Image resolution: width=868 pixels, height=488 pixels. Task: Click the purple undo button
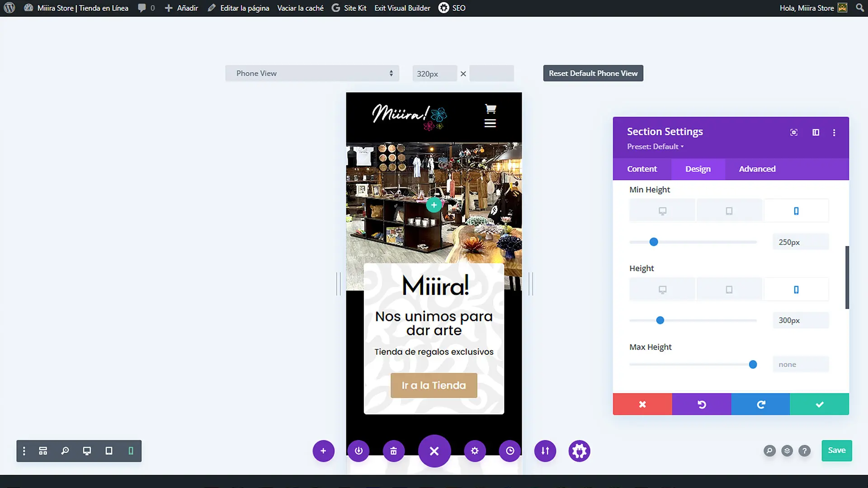point(701,404)
